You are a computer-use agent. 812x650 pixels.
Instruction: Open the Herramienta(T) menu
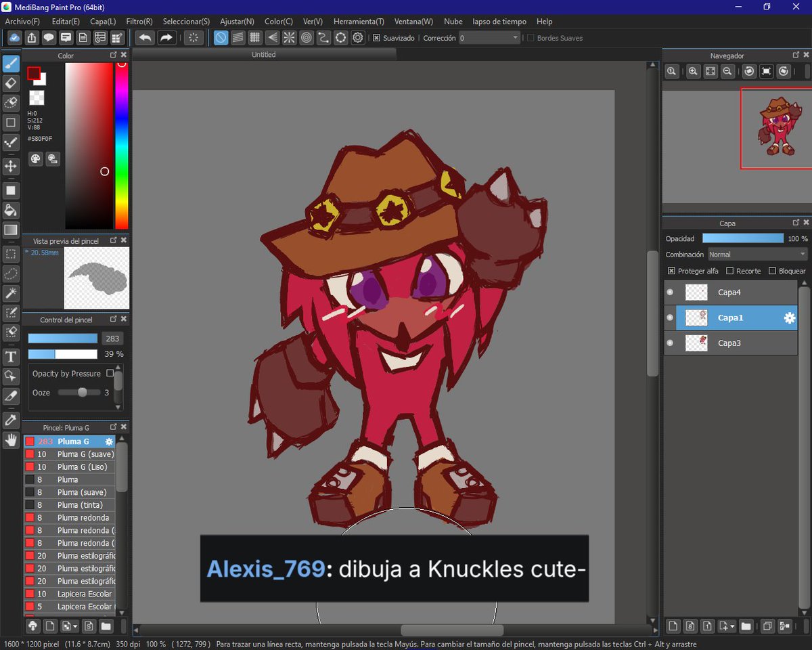pyautogui.click(x=359, y=22)
